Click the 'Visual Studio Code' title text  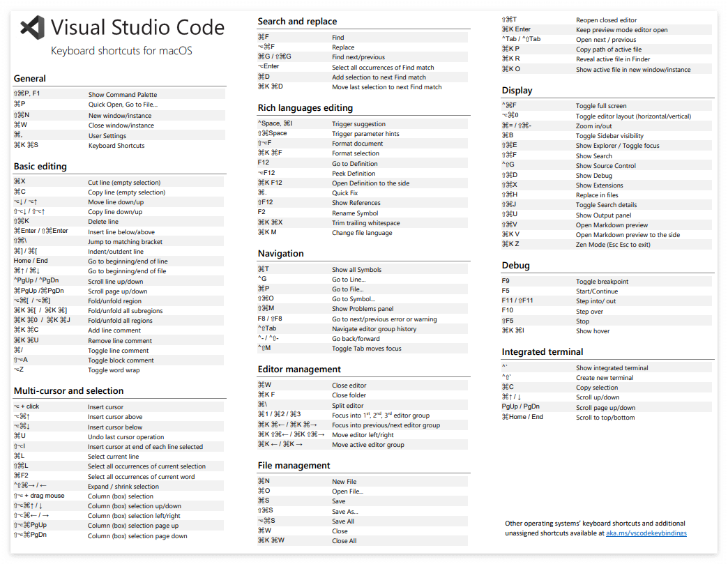click(137, 27)
